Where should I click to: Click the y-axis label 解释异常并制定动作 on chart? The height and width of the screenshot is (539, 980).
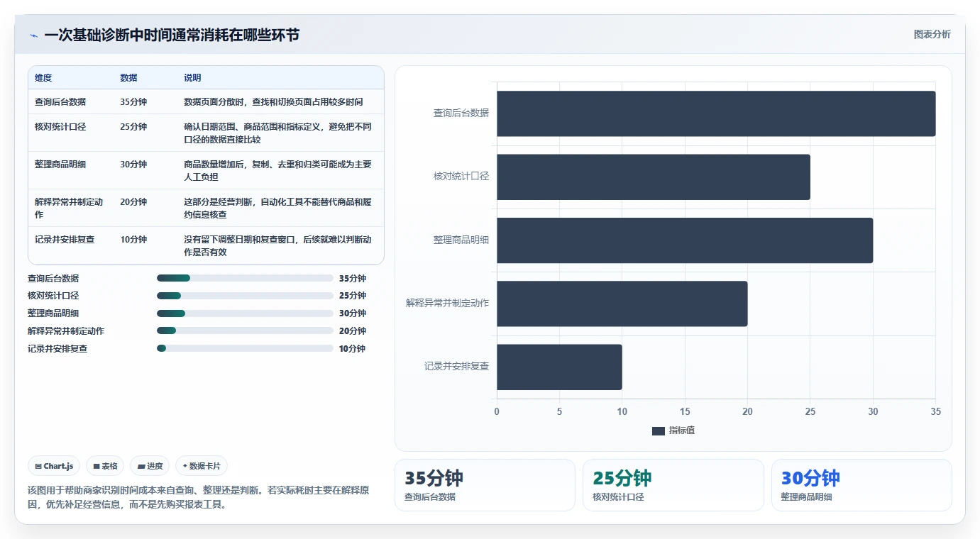[448, 303]
